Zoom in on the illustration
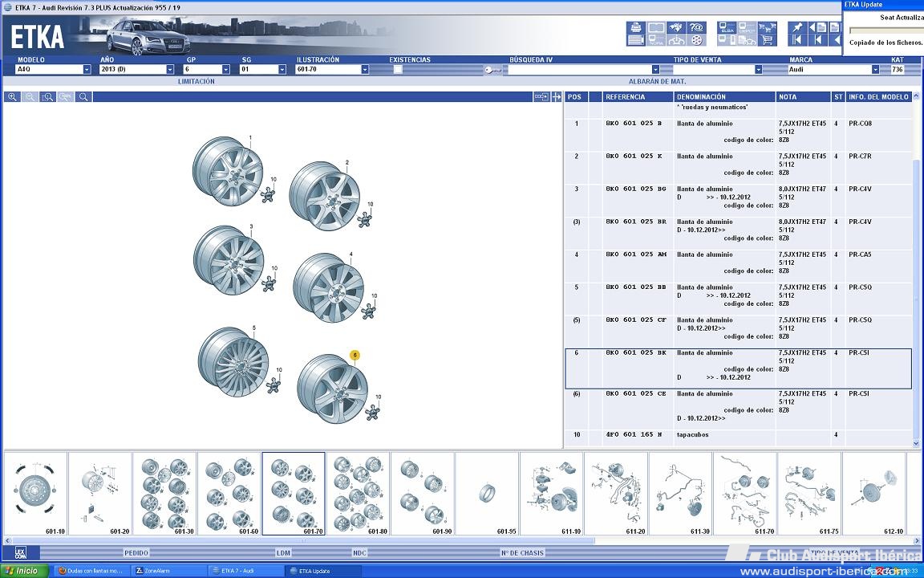This screenshot has width=924, height=578. (x=12, y=96)
